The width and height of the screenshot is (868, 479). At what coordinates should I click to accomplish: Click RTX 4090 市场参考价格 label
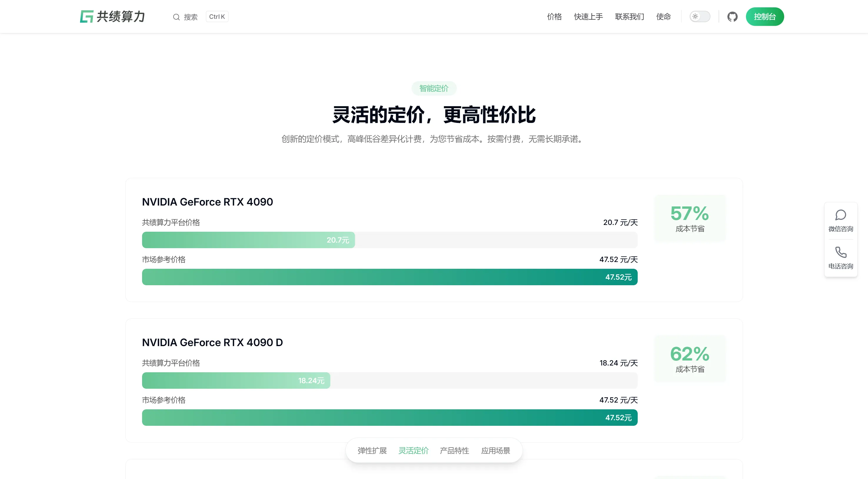164,259
